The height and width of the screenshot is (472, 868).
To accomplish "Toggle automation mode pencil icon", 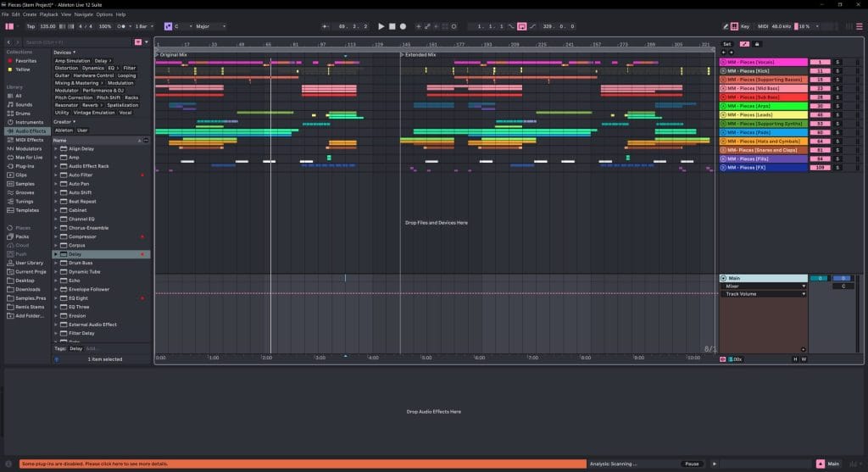I will [744, 43].
